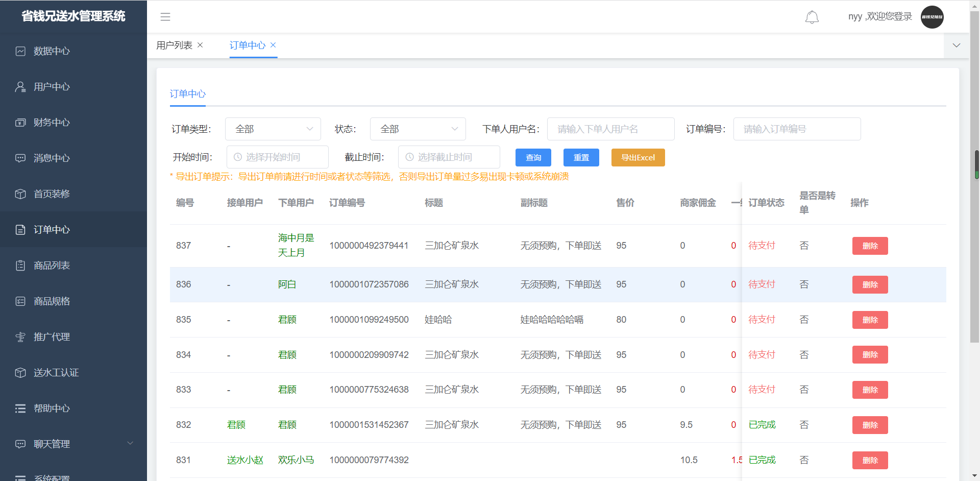This screenshot has width=980, height=481.
Task: Open 财务中心 in the sidebar
Action: [x=52, y=123]
